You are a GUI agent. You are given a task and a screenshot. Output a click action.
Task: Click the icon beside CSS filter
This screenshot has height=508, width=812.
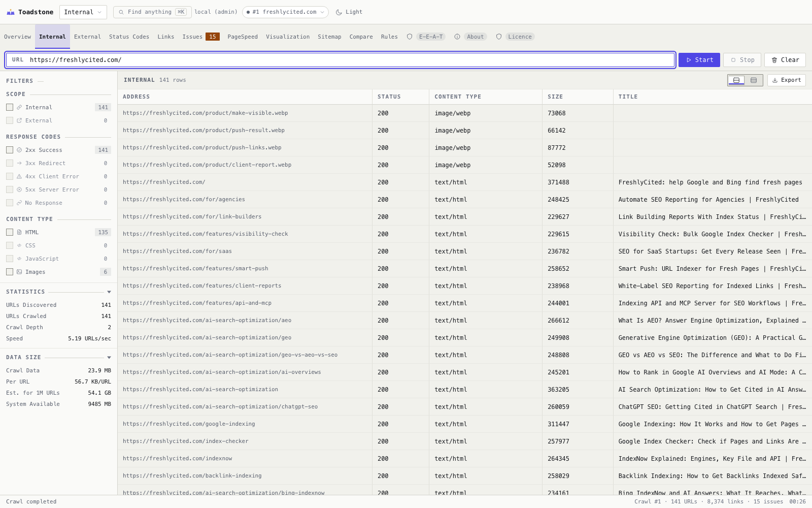pyautogui.click(x=19, y=245)
